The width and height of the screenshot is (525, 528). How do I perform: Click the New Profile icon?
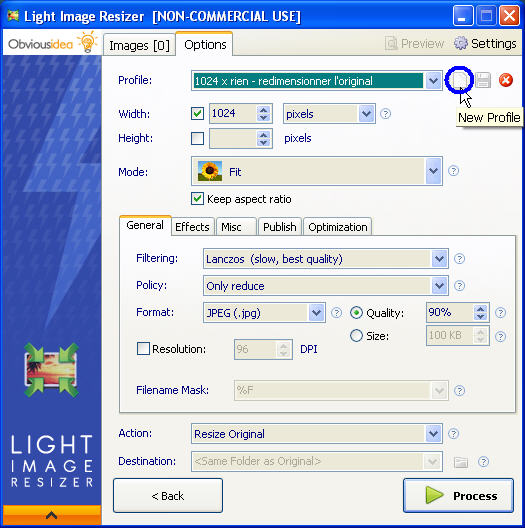pos(460,80)
